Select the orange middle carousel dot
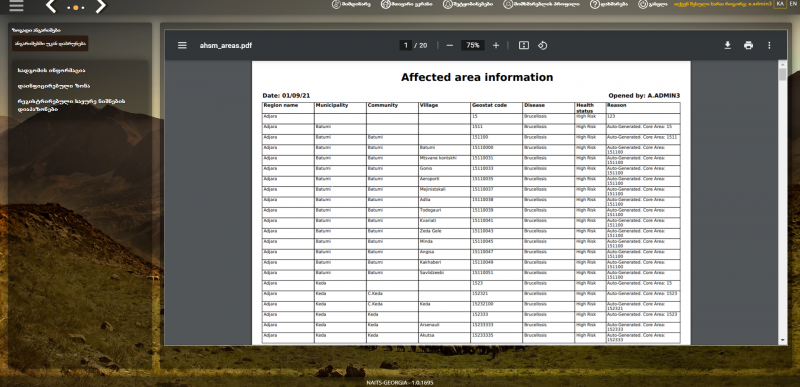 point(76,8)
